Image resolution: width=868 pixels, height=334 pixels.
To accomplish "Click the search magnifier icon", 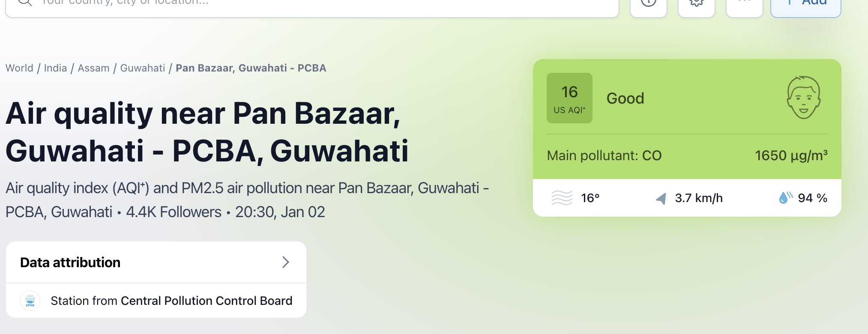I will [25, 2].
